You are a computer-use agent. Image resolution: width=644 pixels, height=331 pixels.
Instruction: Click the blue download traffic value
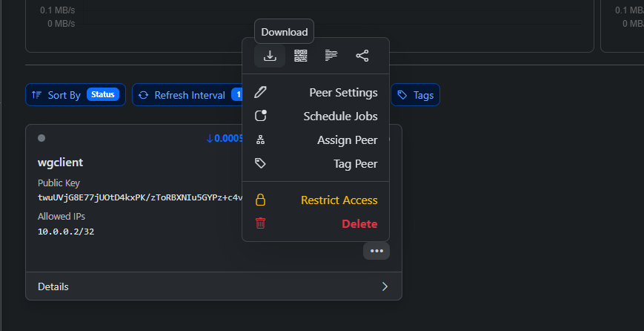click(225, 139)
